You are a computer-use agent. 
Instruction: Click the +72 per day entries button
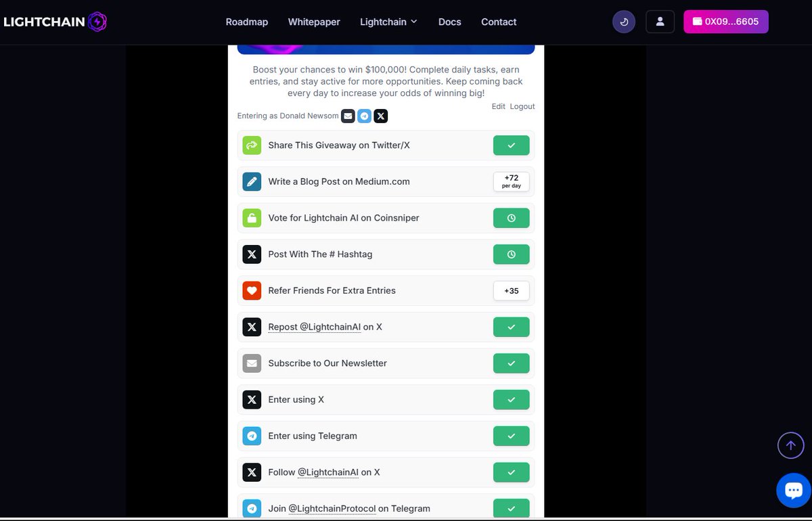coord(512,181)
